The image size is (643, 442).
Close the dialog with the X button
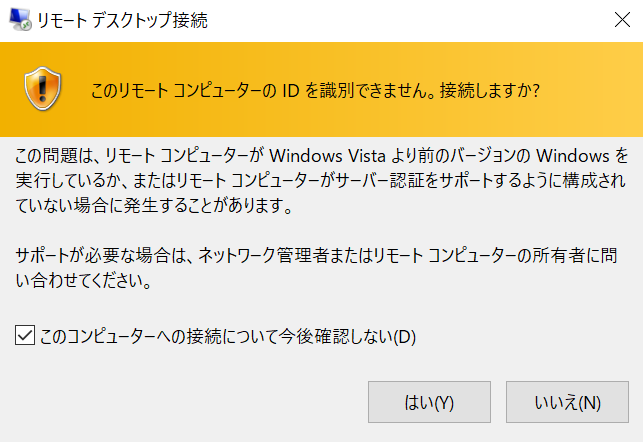click(622, 20)
